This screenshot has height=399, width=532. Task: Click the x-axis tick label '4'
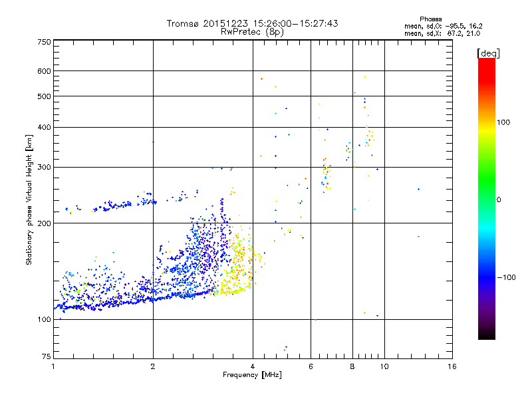coord(253,366)
